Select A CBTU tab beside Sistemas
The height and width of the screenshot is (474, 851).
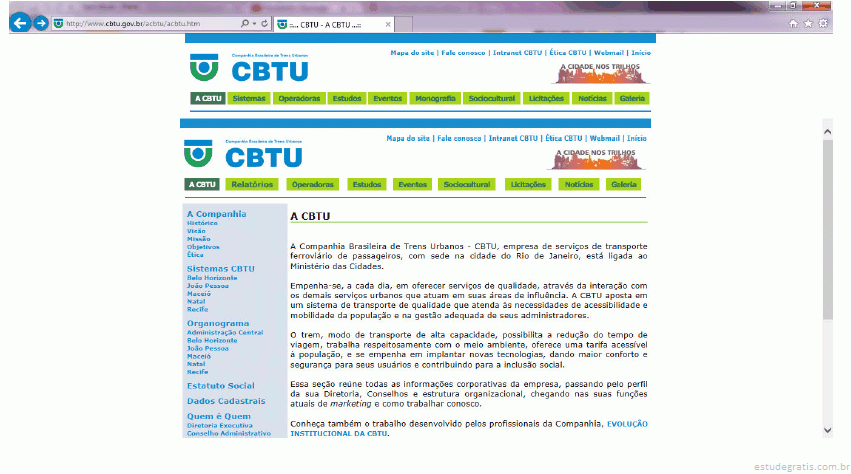pos(208,98)
